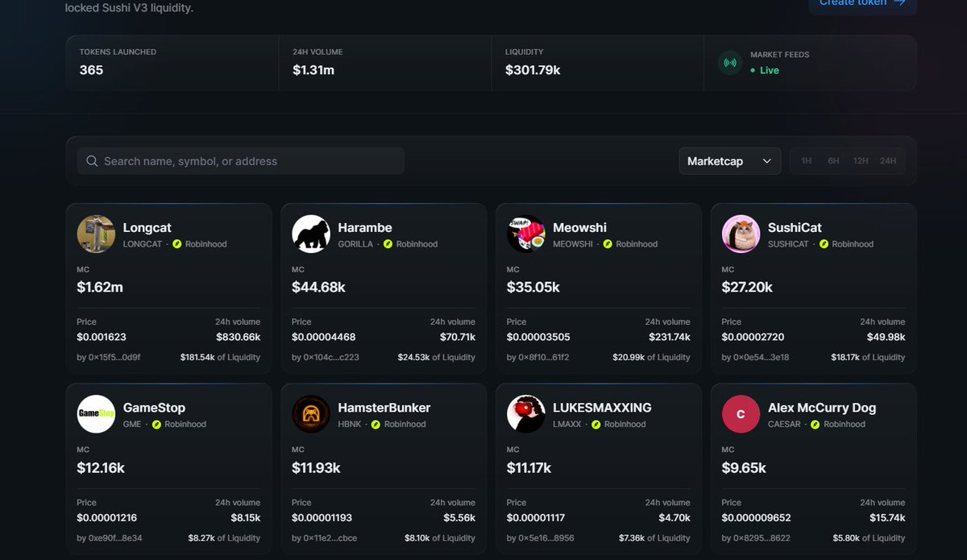Click creator address 0x0e54...3e18
967x560 pixels.
(x=761, y=357)
